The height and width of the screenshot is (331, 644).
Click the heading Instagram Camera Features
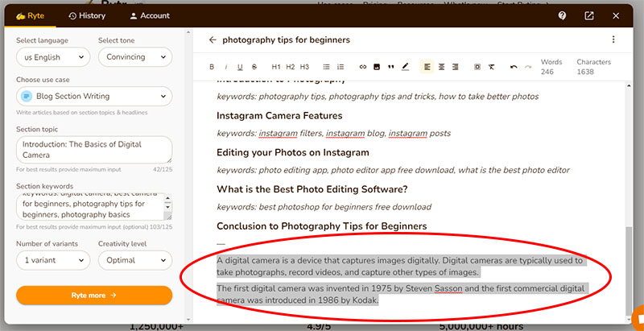(x=279, y=116)
